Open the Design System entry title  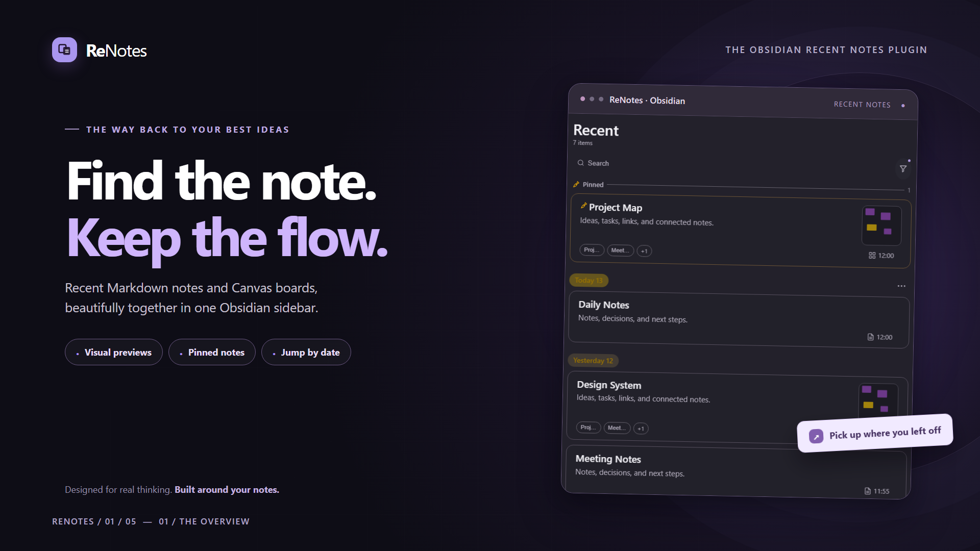click(x=609, y=385)
